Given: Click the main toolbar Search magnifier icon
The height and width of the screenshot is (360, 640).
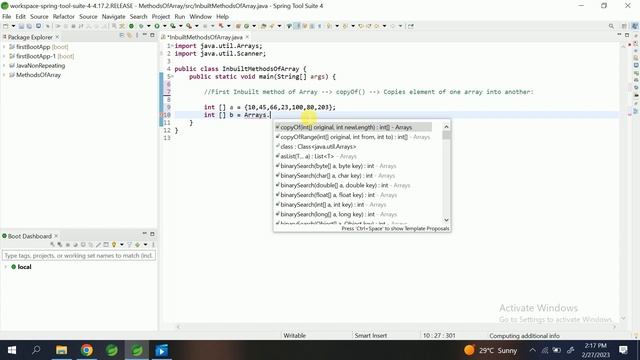Looking at the screenshot, I should pyautogui.click(x=611, y=26).
